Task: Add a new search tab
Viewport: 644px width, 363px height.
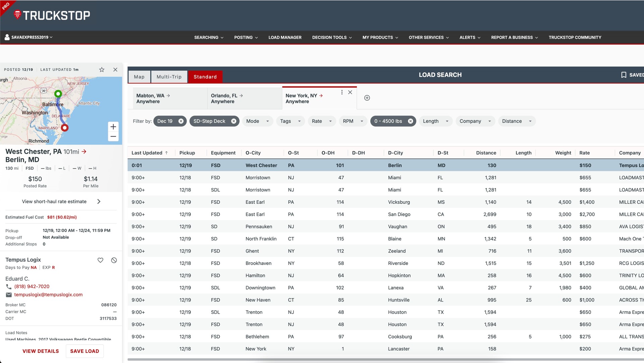Action: point(367,98)
